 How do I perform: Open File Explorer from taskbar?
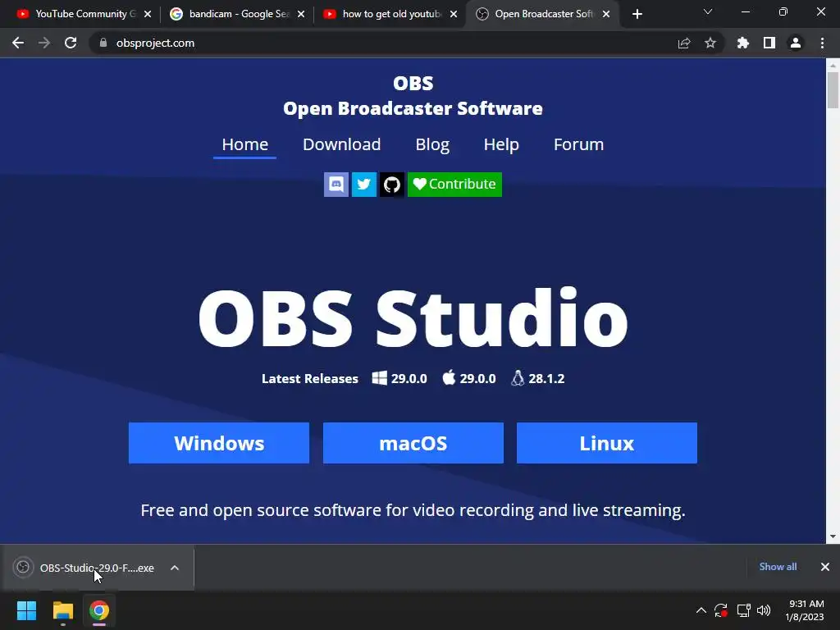[x=62, y=610]
